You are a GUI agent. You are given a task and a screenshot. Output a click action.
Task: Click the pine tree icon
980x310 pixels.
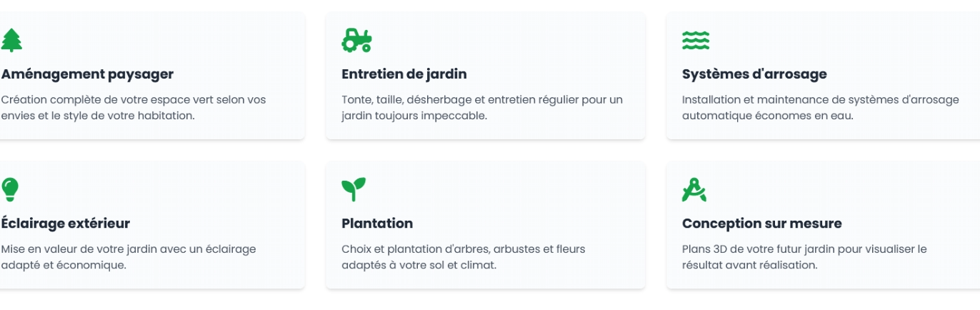pyautogui.click(x=11, y=41)
